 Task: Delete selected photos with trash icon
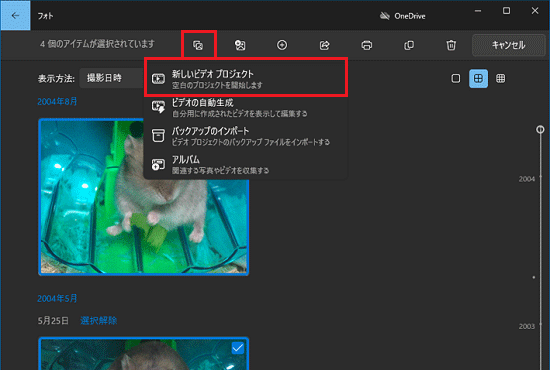[x=451, y=45]
